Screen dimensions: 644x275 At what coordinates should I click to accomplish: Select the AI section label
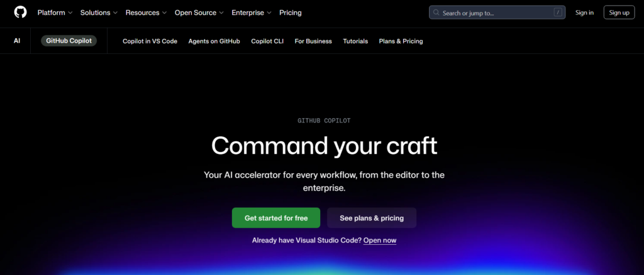[17, 41]
